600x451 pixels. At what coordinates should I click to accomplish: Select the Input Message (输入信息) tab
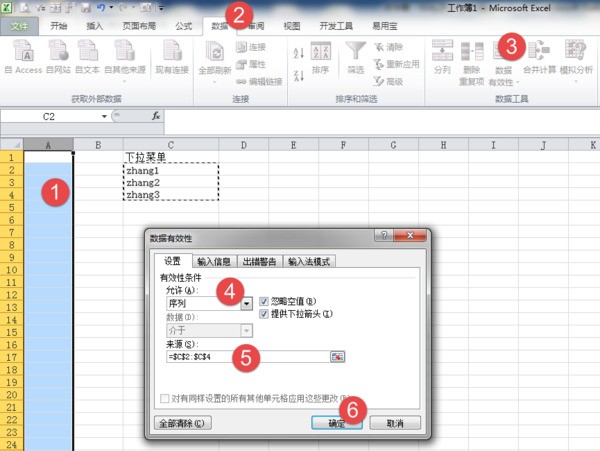(x=214, y=262)
